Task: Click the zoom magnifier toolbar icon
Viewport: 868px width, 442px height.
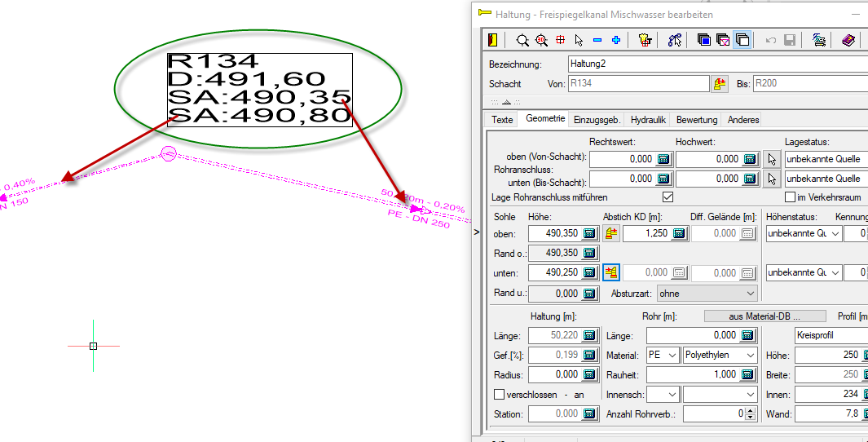Action: pyautogui.click(x=522, y=39)
